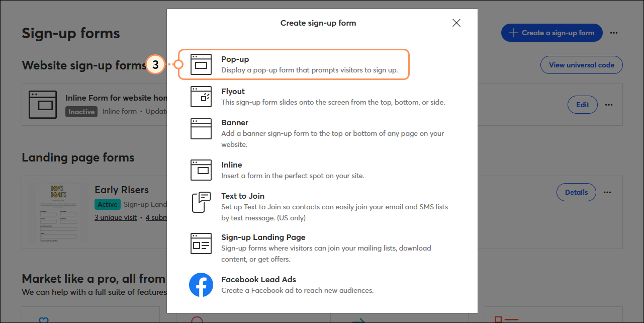This screenshot has width=644, height=323.
Task: Click the Text to Join description text
Action: (x=335, y=212)
